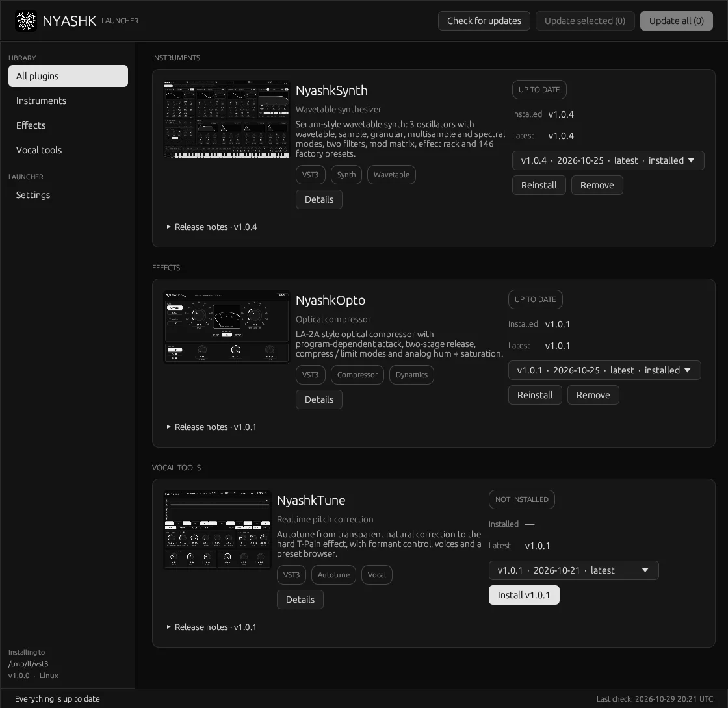Click VST3 tag on NyashkSynth
Image resolution: width=728 pixels, height=708 pixels.
[310, 175]
